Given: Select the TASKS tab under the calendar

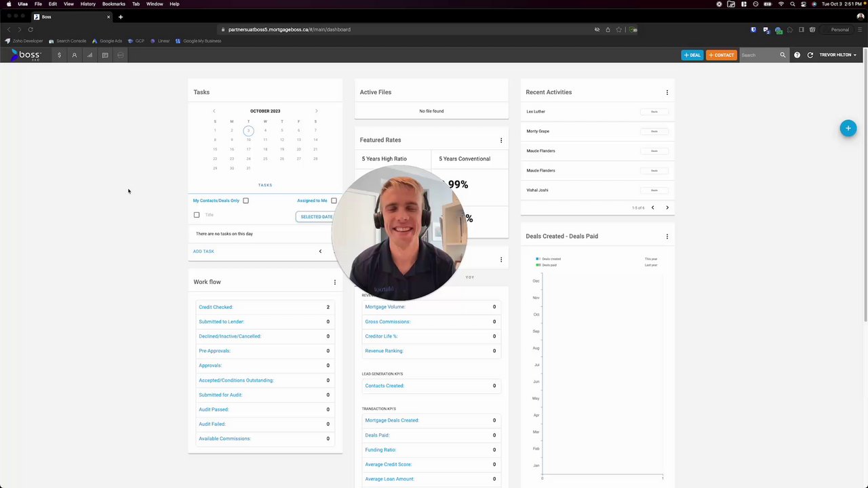Looking at the screenshot, I should pos(265,185).
